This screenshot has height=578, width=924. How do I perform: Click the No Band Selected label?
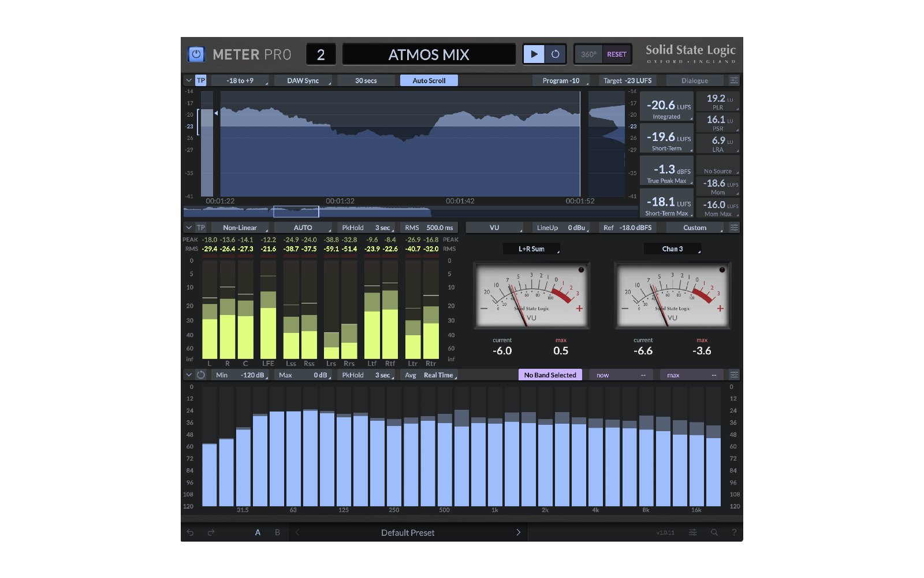tap(550, 375)
